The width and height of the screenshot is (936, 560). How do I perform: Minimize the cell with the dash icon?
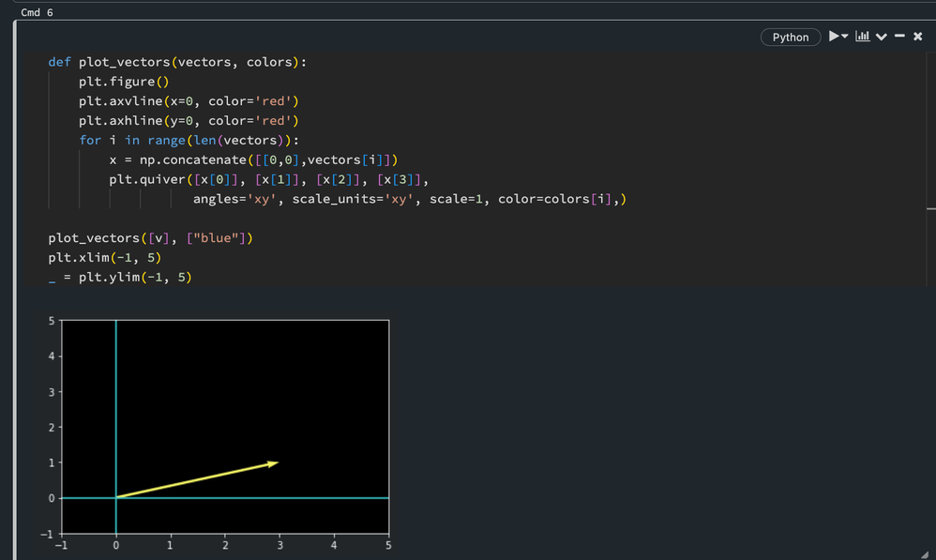click(899, 37)
